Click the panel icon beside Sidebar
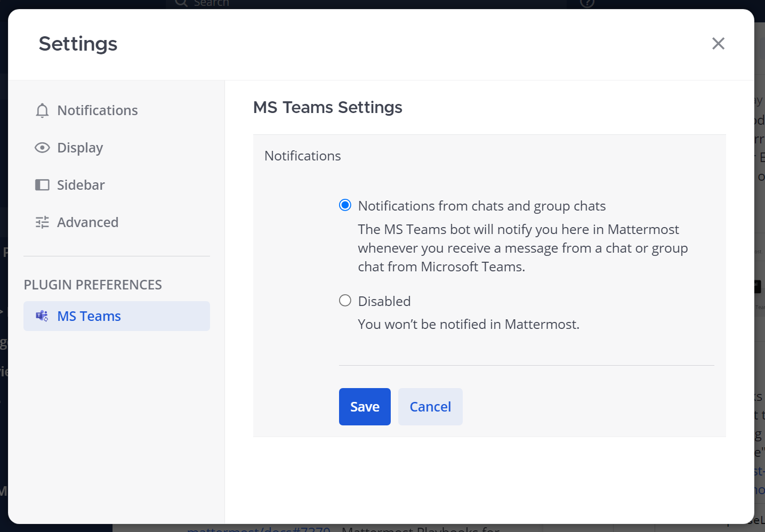The image size is (765, 532). [x=42, y=185]
